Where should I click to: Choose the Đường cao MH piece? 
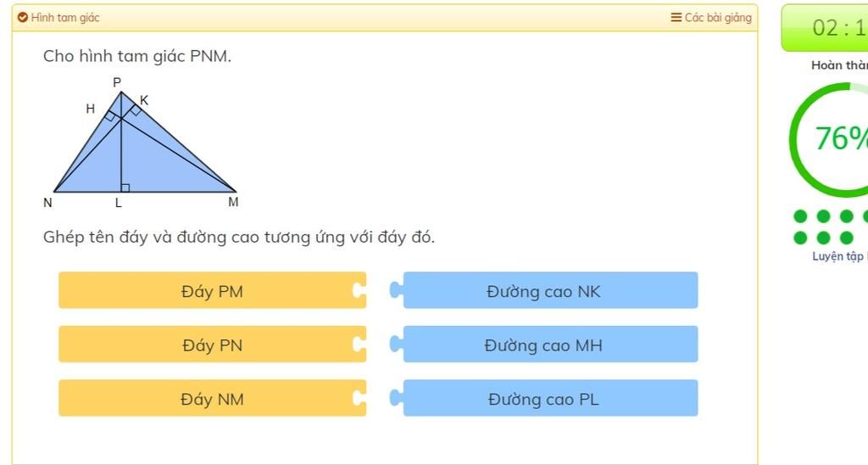click(544, 345)
